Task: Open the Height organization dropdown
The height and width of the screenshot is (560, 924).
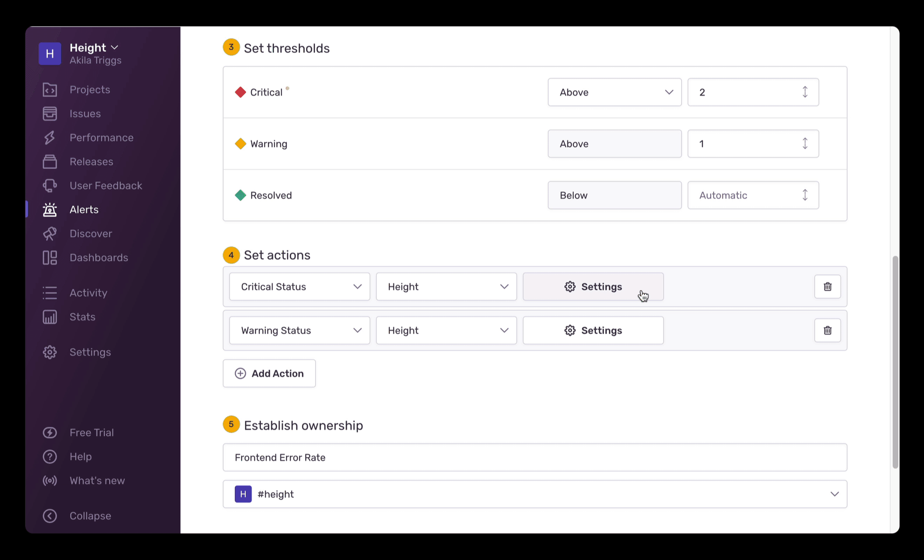Action: [94, 48]
